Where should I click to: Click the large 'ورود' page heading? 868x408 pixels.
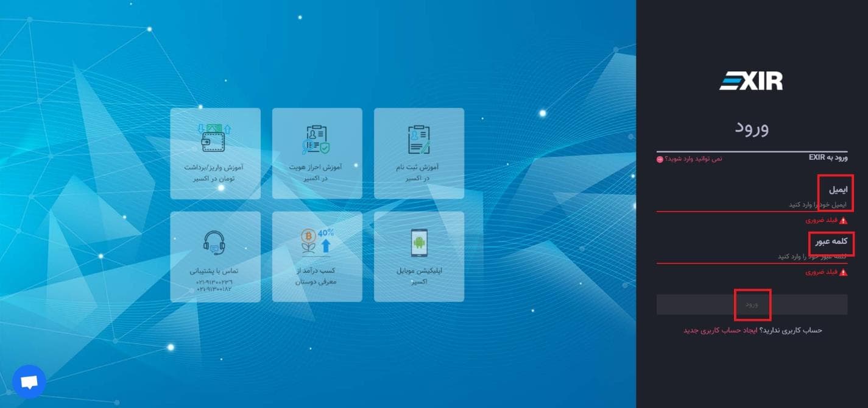point(752,127)
